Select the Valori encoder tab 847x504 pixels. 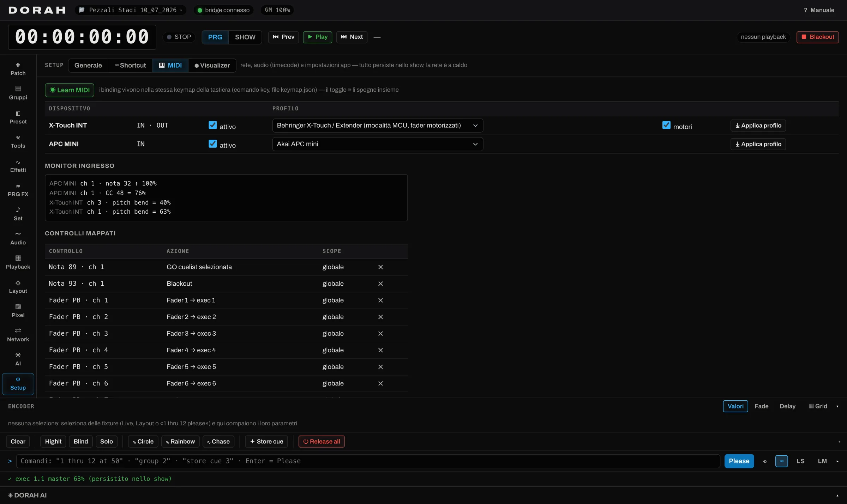(x=735, y=406)
